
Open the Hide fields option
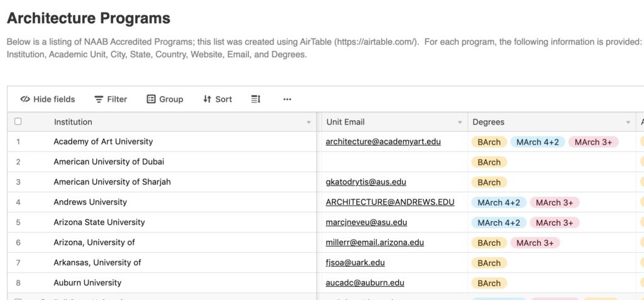point(48,99)
